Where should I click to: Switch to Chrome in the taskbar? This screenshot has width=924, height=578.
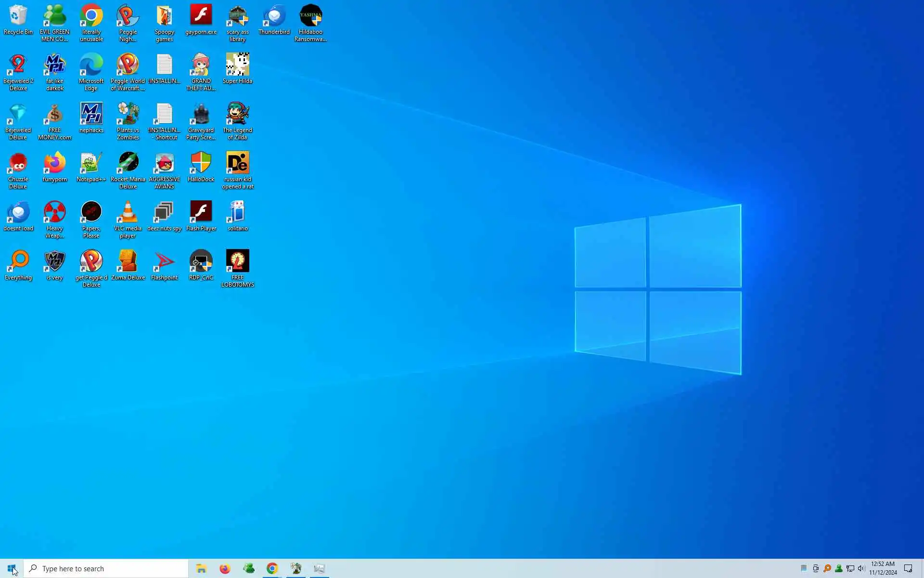(x=272, y=569)
